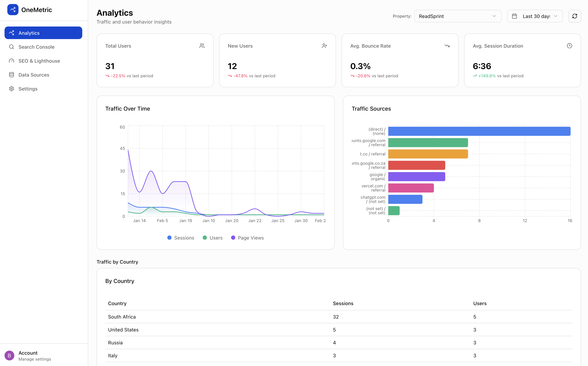
Task: Switch to the Analytics sidebar tab
Action: (29, 33)
